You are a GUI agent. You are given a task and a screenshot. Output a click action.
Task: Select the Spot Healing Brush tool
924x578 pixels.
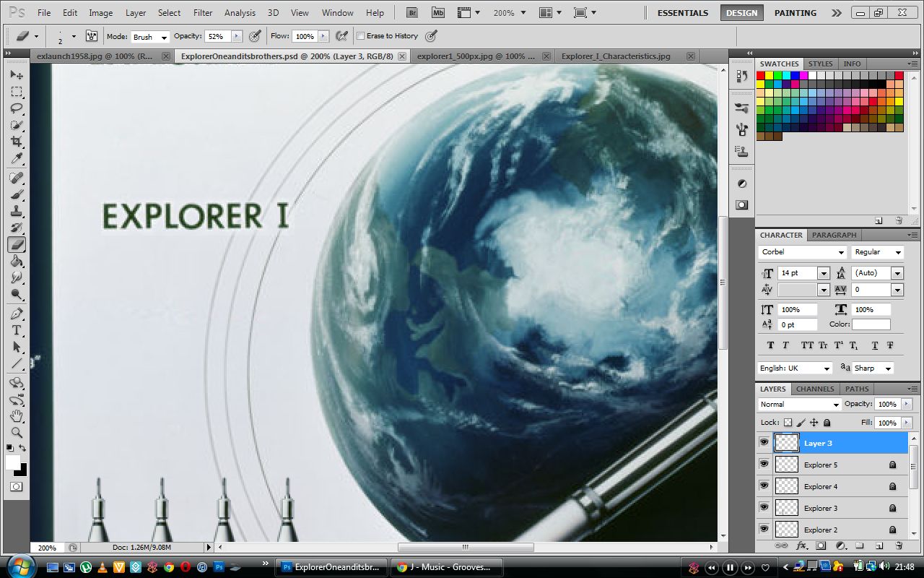pos(17,178)
